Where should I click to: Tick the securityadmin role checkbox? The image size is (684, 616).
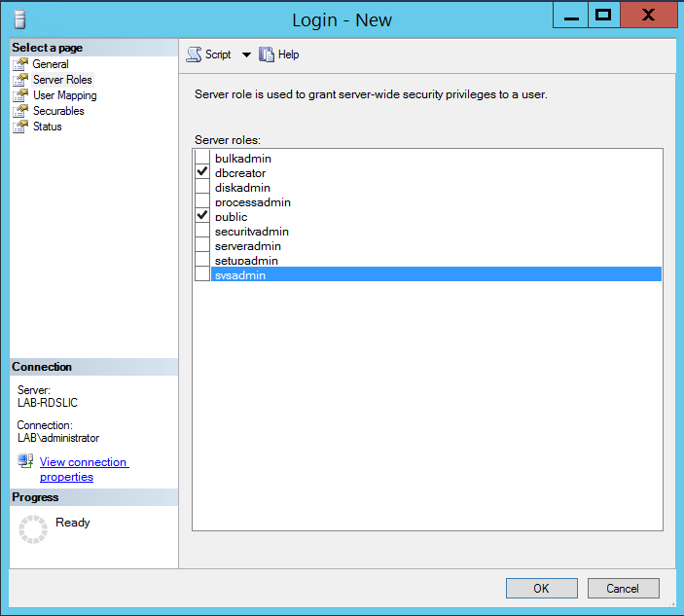pos(202,232)
